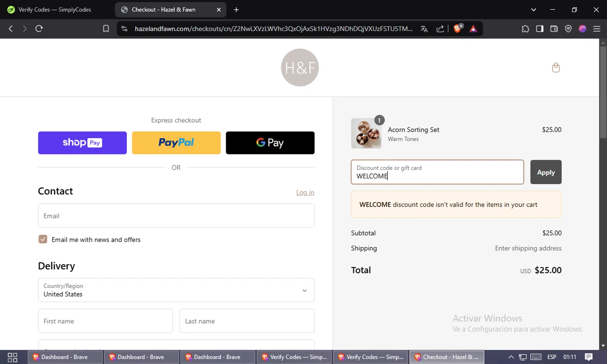This screenshot has width=607, height=364.
Task: Switch to the Verify Codes — SimplyCodes tab
Action: (x=55, y=10)
